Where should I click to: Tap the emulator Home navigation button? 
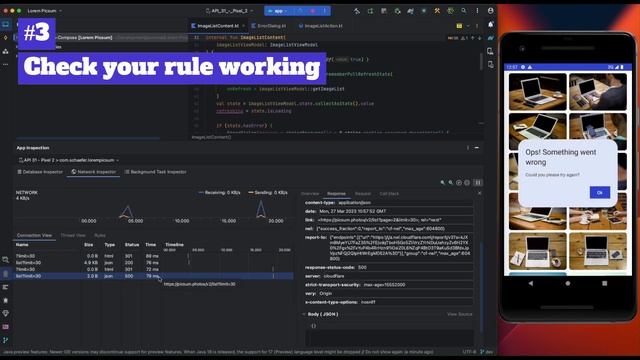click(x=568, y=283)
